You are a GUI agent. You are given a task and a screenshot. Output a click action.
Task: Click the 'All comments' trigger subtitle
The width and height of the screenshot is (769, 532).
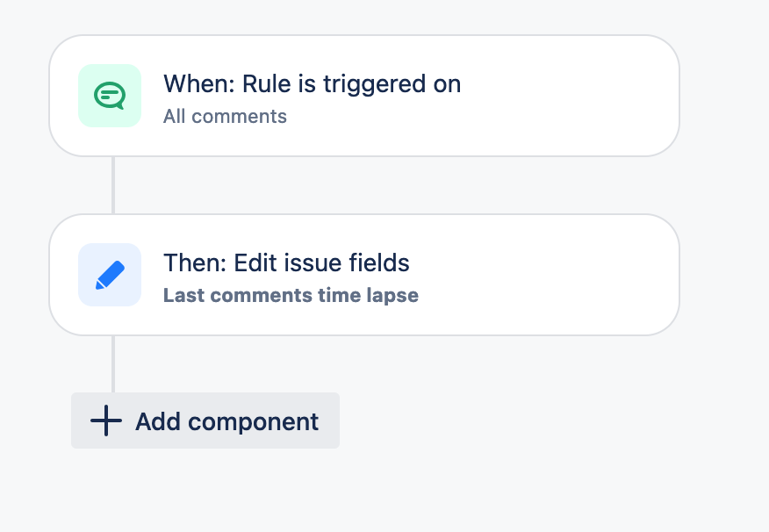tap(225, 117)
